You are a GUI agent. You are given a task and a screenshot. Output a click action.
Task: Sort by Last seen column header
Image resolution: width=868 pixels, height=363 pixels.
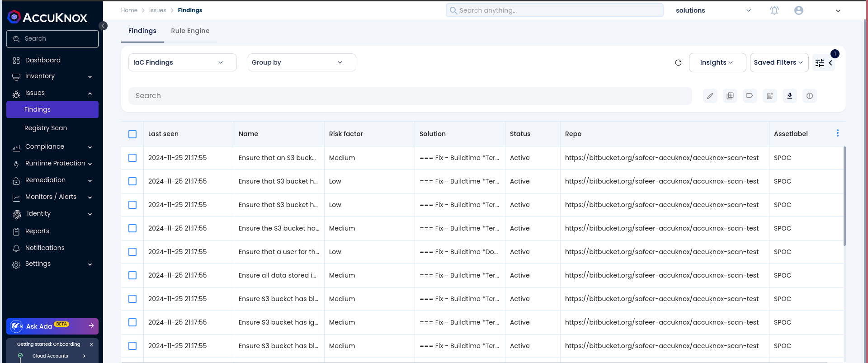pyautogui.click(x=163, y=134)
